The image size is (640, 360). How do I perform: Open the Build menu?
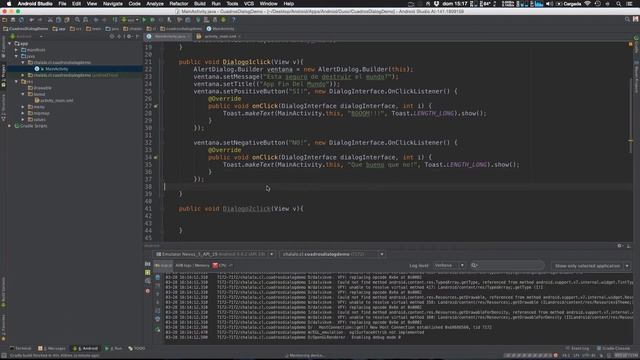(200, 4)
